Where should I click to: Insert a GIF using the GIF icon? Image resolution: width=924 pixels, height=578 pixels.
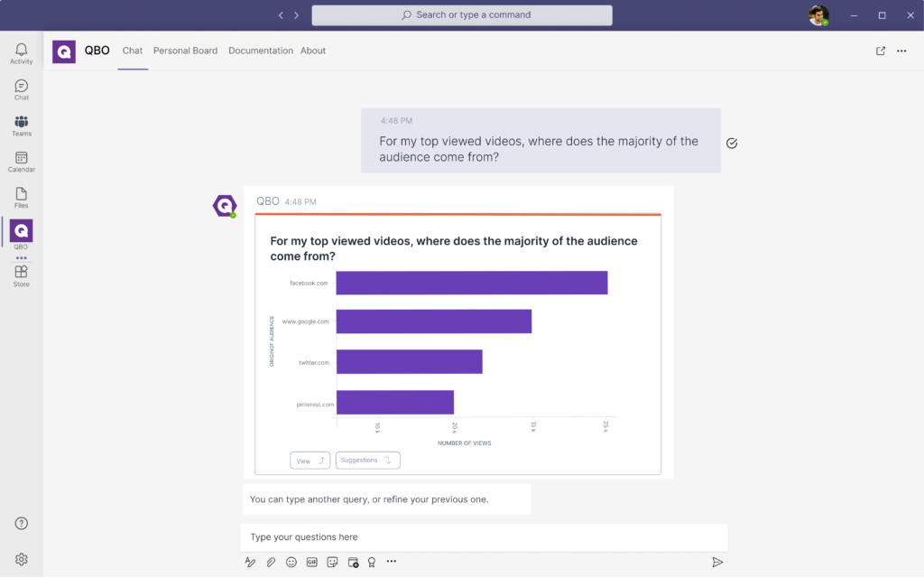312,562
